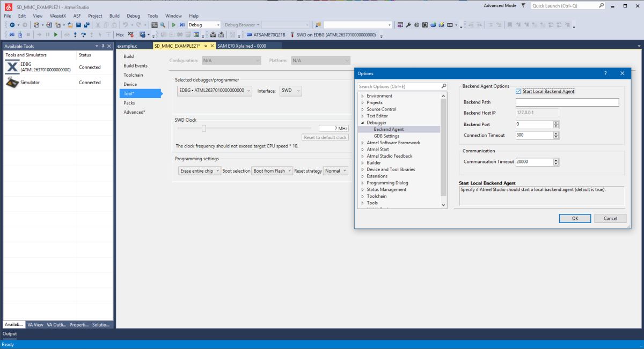Screen dimensions: 644x349
Task: Click the green Start Without Debugging icon
Action: click(x=173, y=25)
